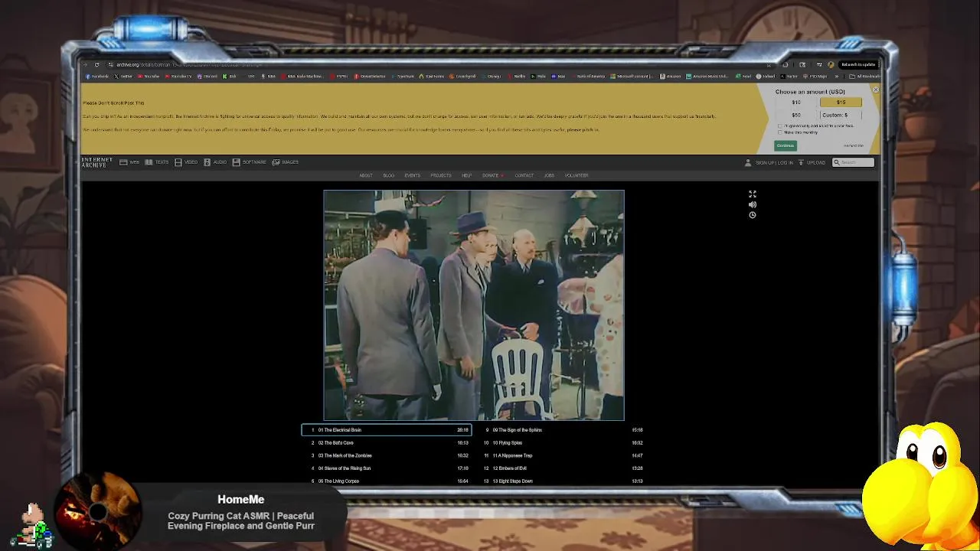The height and width of the screenshot is (551, 980).
Task: Show more bookmarks via the chevron
Action: coord(836,77)
